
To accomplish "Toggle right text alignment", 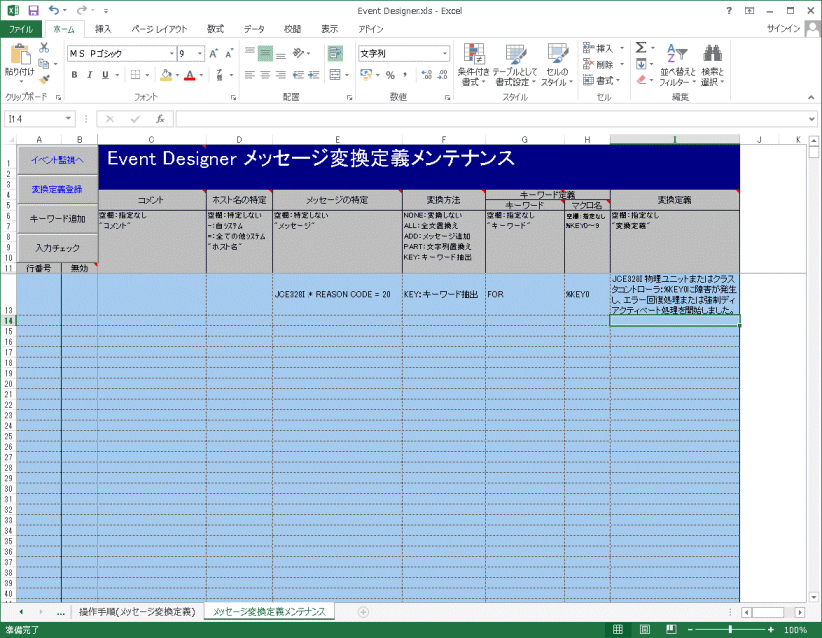I will pos(281,75).
